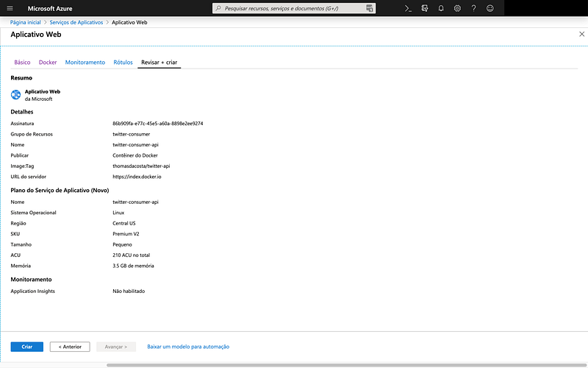Send feedback with the smiley icon

point(490,8)
